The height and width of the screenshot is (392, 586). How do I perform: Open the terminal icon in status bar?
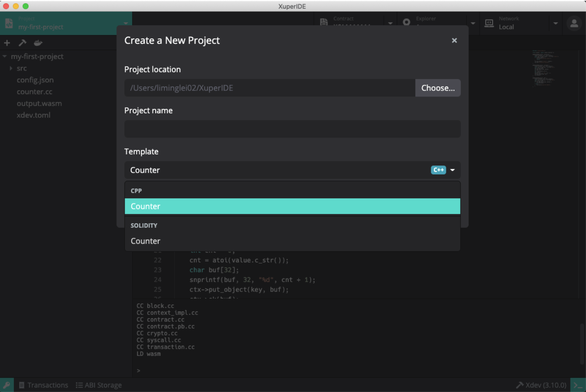[x=577, y=385]
